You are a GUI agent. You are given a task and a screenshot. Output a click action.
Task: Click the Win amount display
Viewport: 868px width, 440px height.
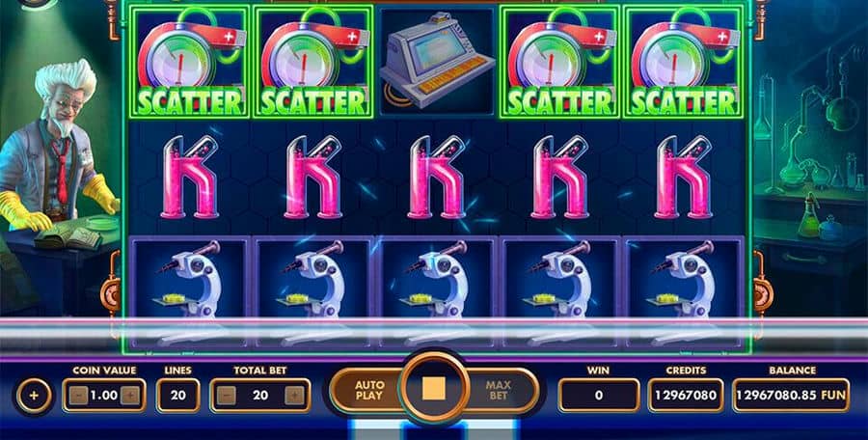[x=598, y=395]
